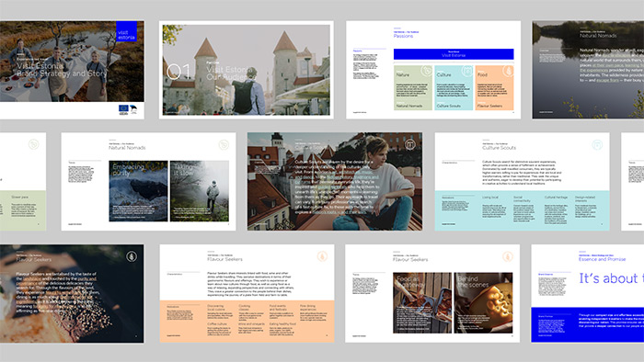Click the teal icon on Culture Scouts characteristics slide
Viewport: 644px width, 362px height.
(597, 145)
